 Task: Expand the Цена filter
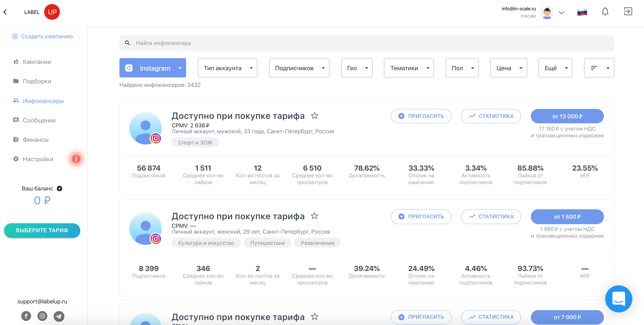509,68
